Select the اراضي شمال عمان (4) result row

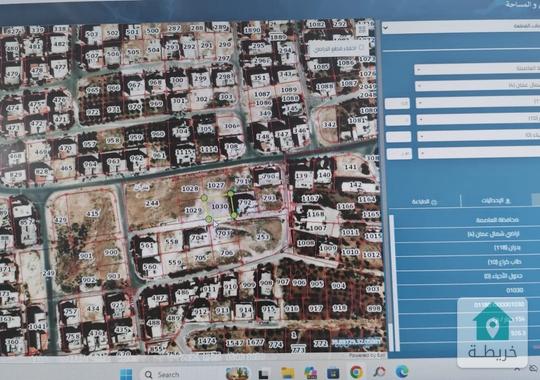click(467, 234)
